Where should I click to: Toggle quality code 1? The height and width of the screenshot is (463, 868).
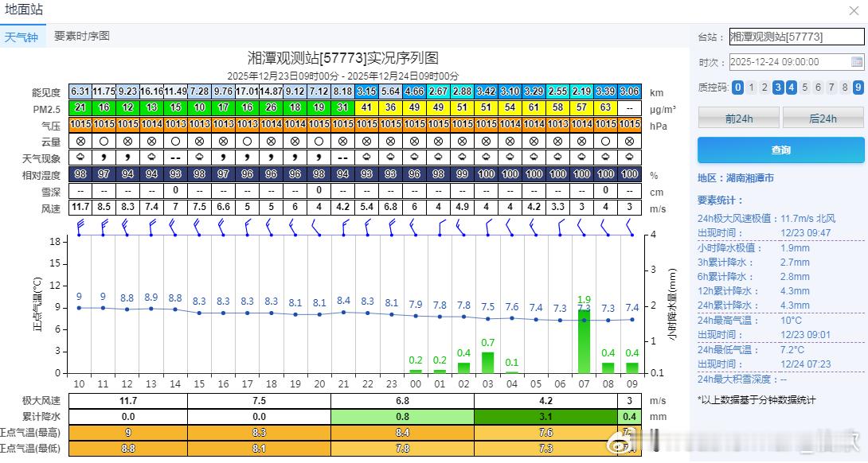[x=751, y=87]
